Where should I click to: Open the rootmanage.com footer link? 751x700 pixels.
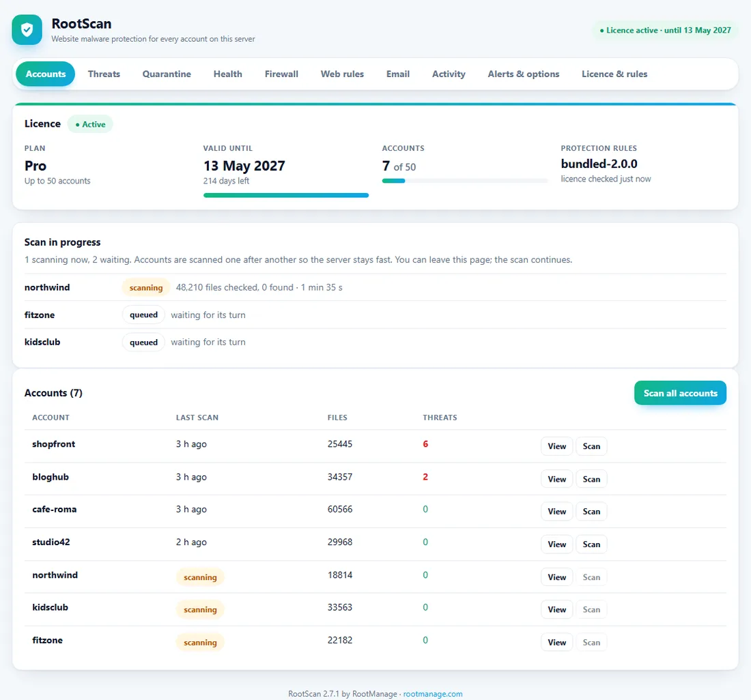(432, 694)
